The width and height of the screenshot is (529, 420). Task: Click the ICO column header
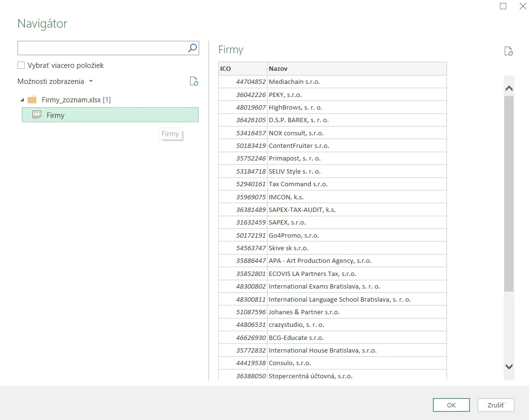pyautogui.click(x=243, y=68)
